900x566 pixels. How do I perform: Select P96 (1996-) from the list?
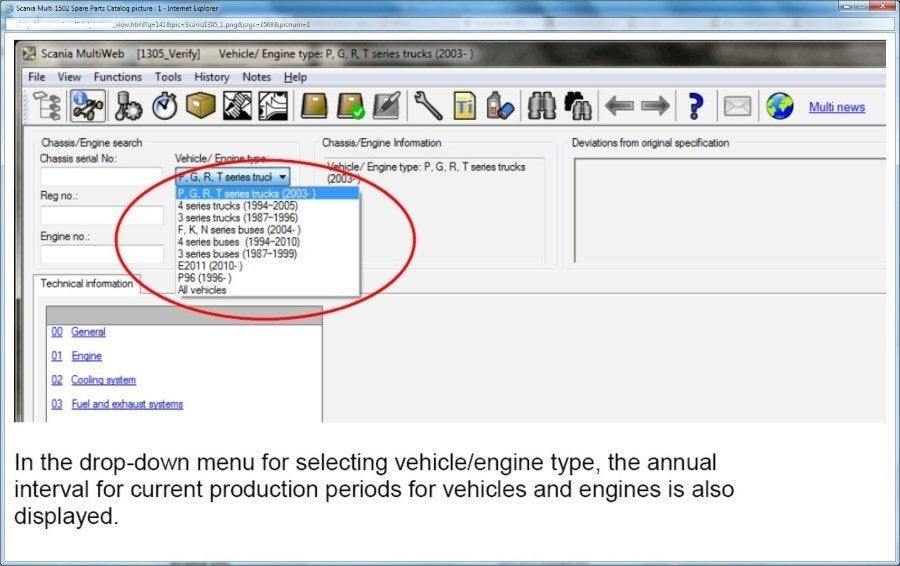coord(267,278)
